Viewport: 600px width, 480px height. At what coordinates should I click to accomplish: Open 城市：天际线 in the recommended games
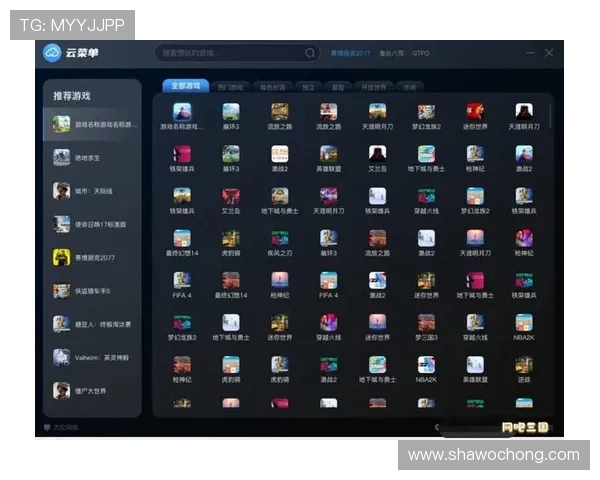tap(96, 191)
